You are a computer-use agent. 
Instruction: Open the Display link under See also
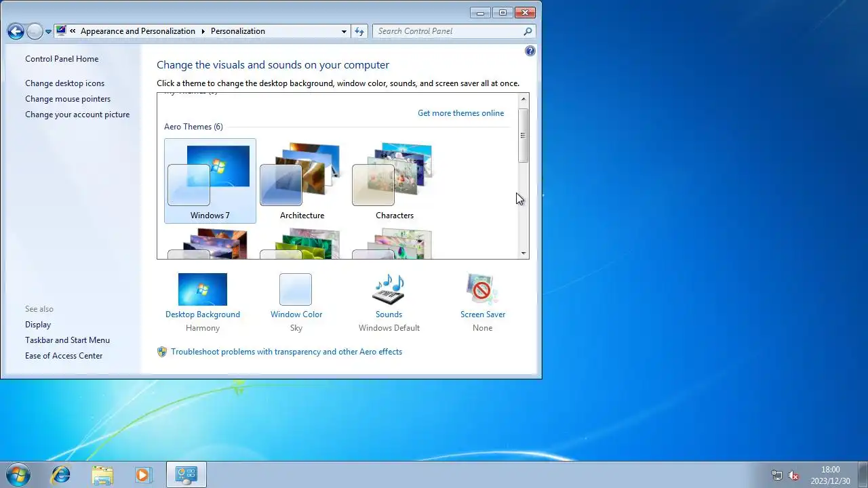pos(38,325)
